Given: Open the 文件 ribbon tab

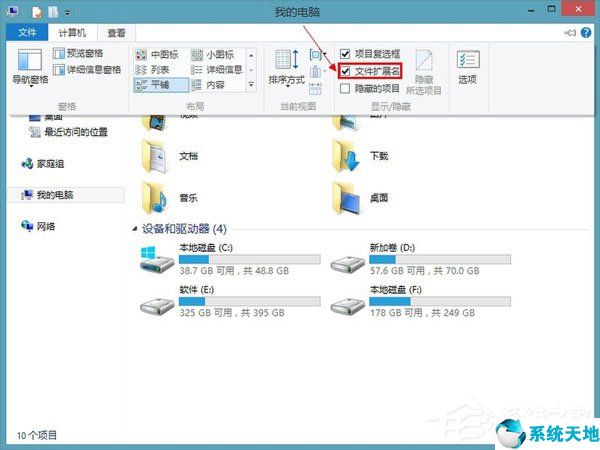Looking at the screenshot, I should click(x=27, y=33).
